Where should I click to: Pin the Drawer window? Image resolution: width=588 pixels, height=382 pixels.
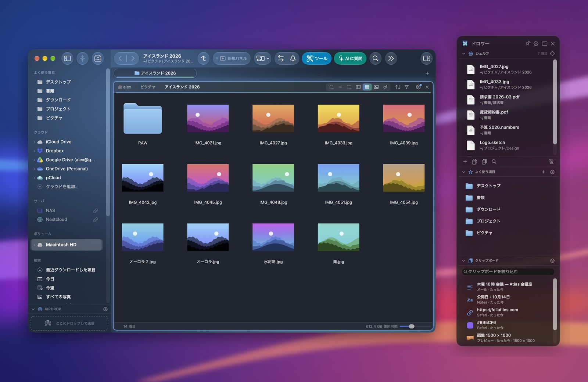pyautogui.click(x=528, y=43)
